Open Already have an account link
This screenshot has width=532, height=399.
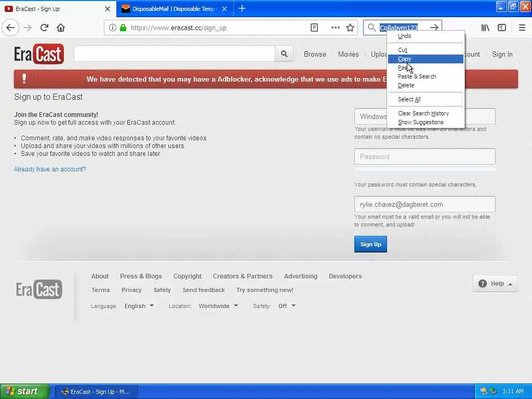coord(50,169)
